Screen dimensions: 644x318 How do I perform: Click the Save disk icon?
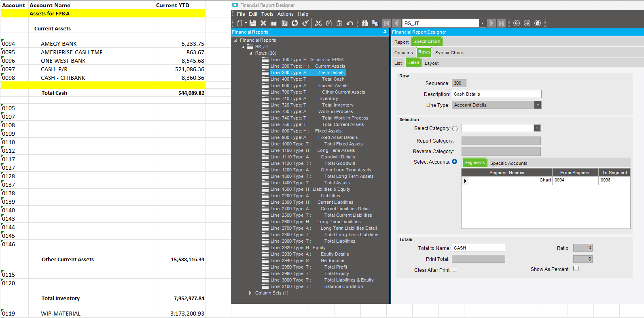[253, 23]
